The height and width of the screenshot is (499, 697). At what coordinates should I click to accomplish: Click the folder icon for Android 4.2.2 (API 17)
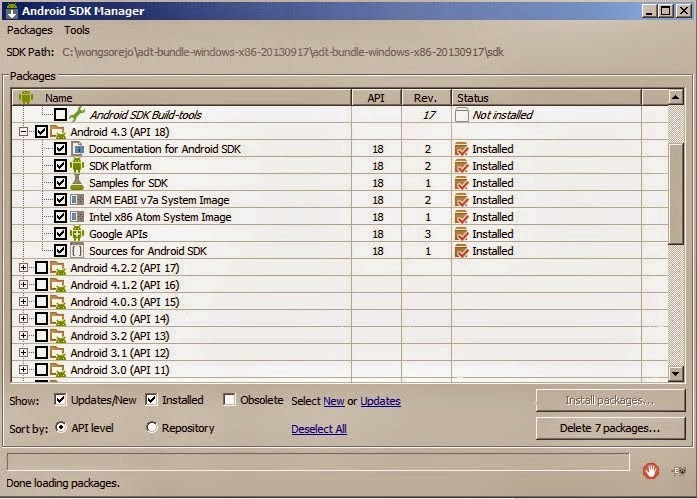point(58,268)
